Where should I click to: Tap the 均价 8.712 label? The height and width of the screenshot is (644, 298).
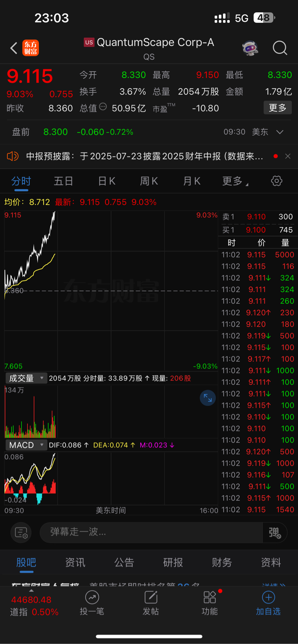tap(27, 202)
